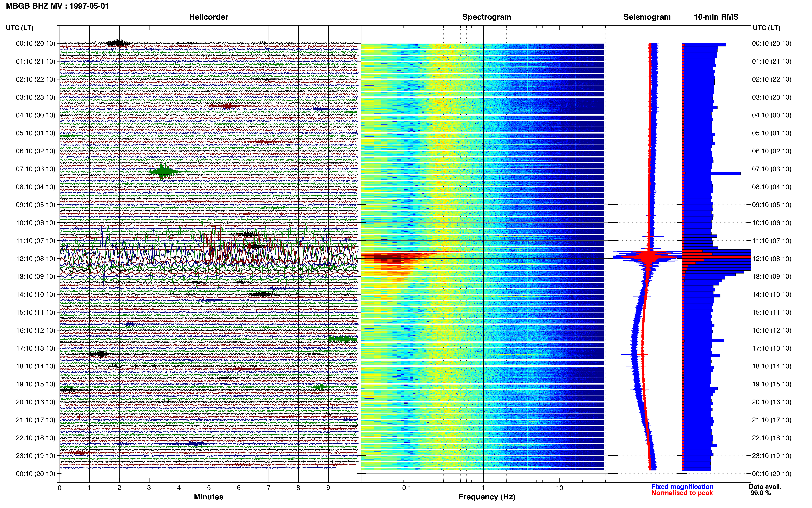This screenshot has height=508, width=812.
Task: Click the green event burst near 07:10 on helicorder
Action: click(164, 172)
